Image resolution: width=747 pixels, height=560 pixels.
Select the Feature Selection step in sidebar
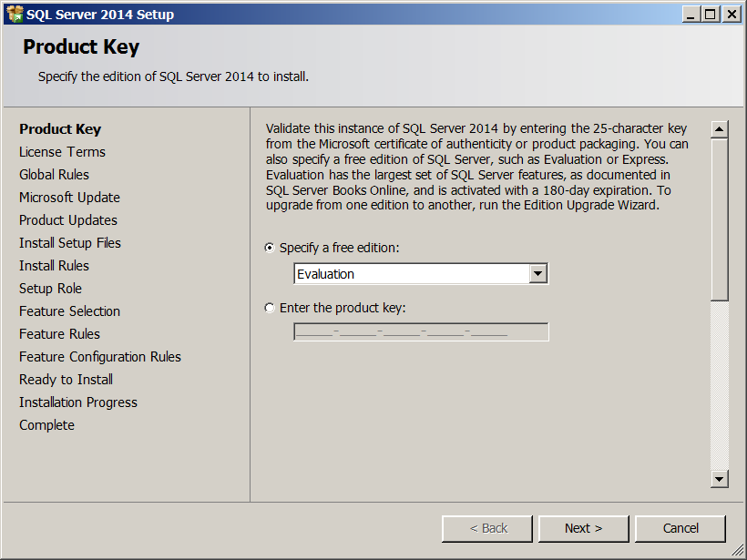click(69, 311)
